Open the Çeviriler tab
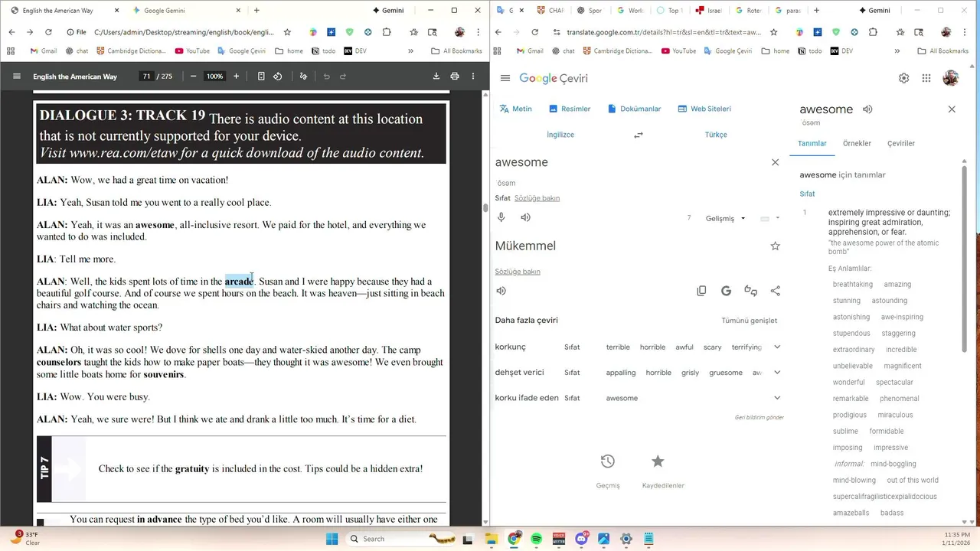Screen dimensions: 980x551 [x=901, y=143]
